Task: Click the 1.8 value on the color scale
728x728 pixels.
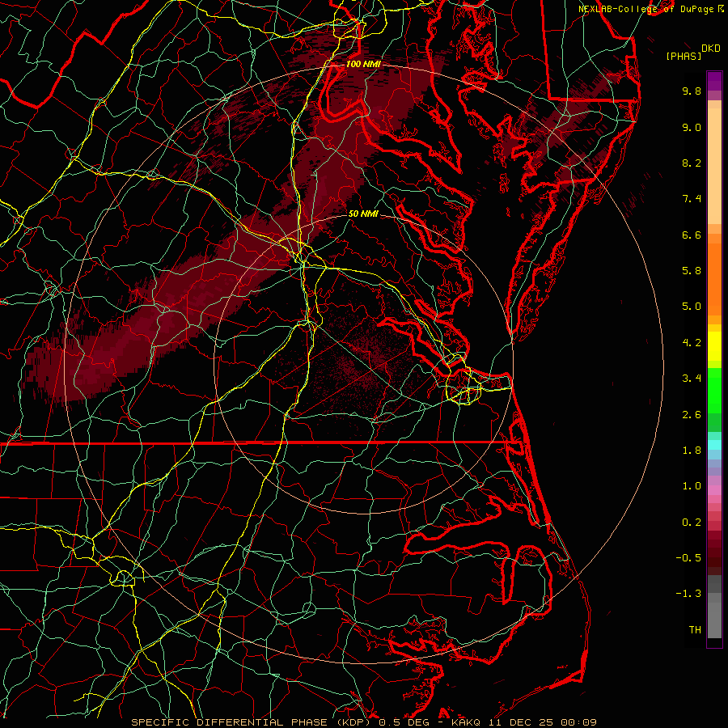Action: tap(692, 451)
